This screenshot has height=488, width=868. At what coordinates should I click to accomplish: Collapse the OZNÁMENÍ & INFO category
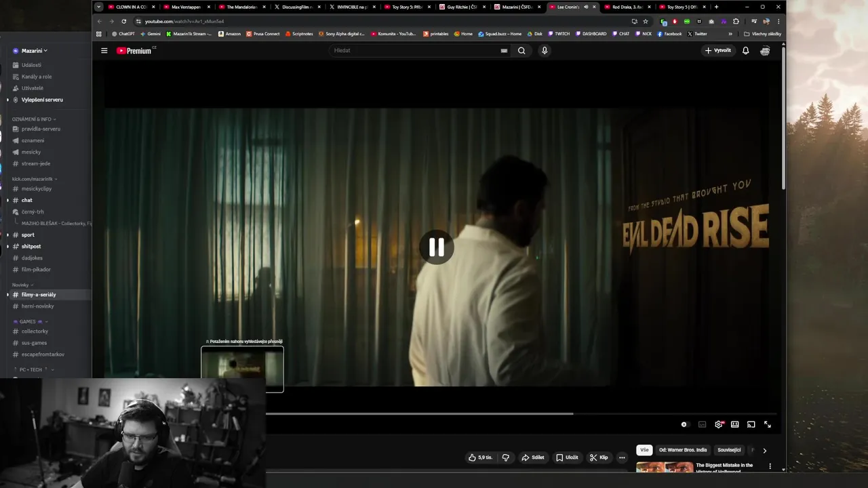[33, 119]
